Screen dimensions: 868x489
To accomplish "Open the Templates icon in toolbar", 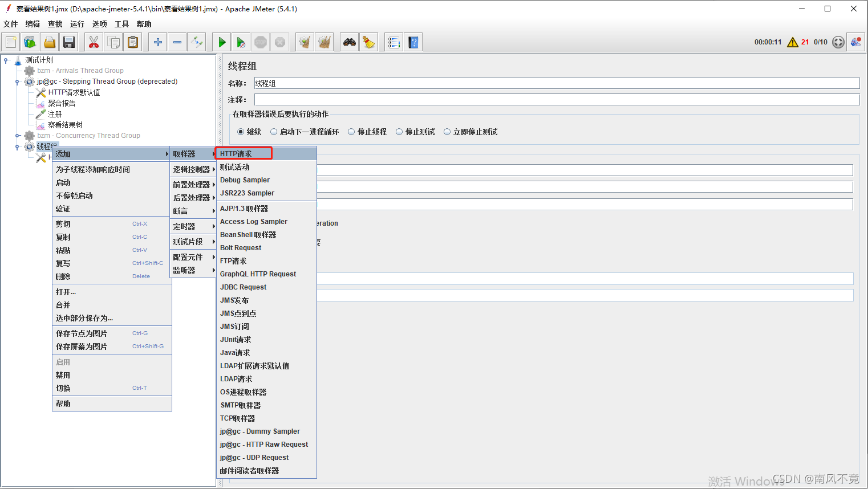I will (x=30, y=42).
